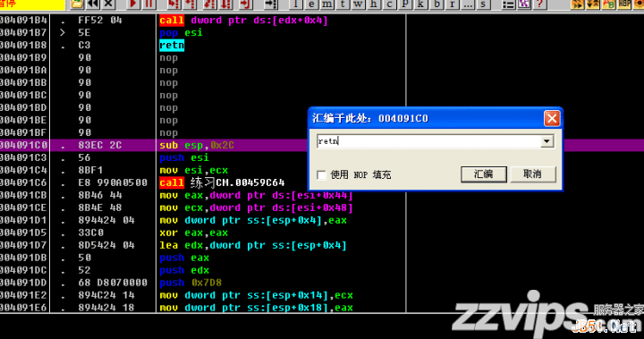644x339 pixels.
Task: Select the xor eax,eax instruction
Action: (193, 233)
